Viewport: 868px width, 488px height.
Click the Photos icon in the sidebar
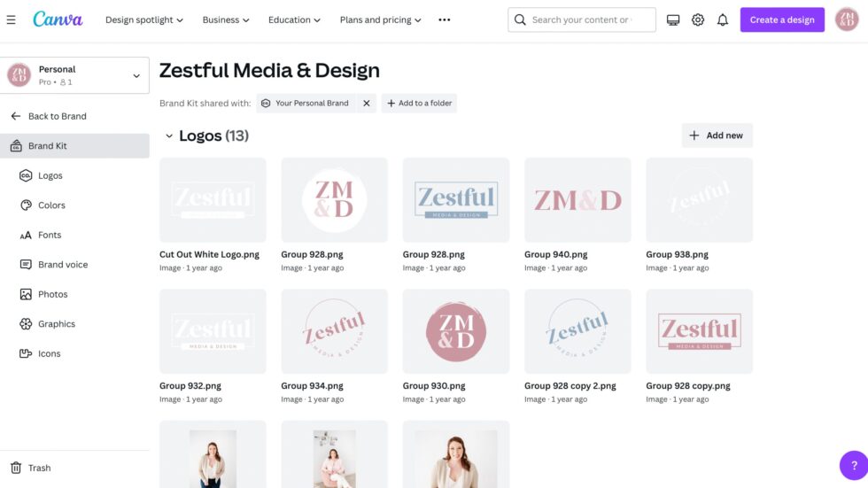tap(26, 294)
